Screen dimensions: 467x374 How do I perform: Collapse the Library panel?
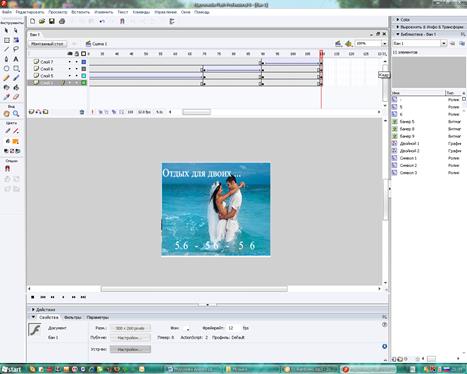[398, 34]
